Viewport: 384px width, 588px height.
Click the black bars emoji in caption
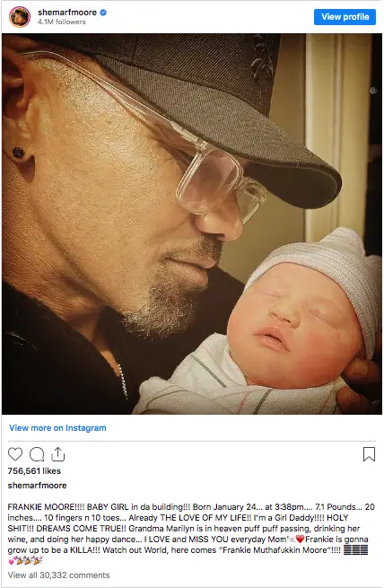355,550
